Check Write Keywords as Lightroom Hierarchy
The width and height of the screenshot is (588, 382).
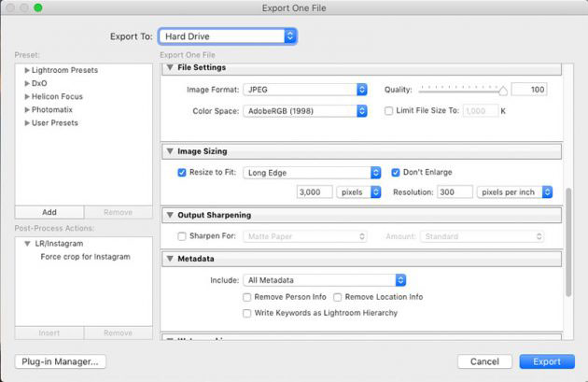[x=246, y=313]
